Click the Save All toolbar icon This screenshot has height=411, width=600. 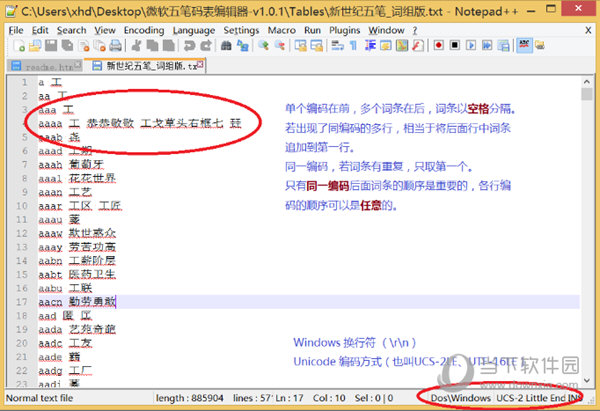(68, 46)
